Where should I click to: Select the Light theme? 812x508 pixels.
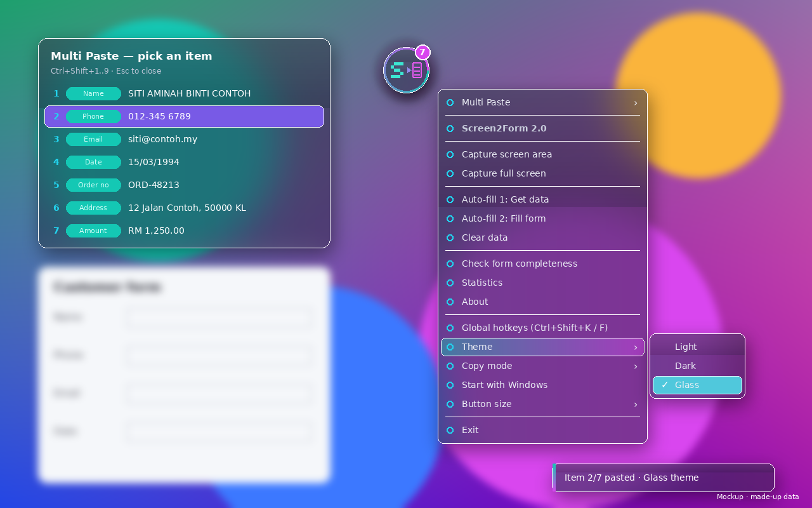click(697, 347)
